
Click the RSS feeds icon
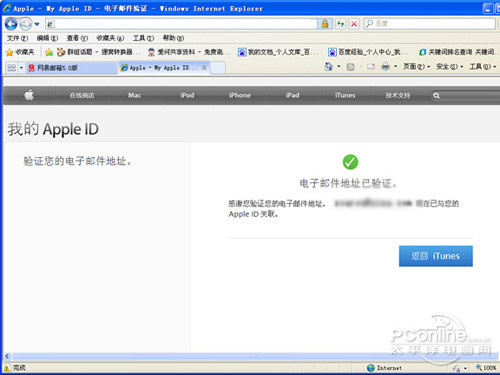(x=350, y=67)
